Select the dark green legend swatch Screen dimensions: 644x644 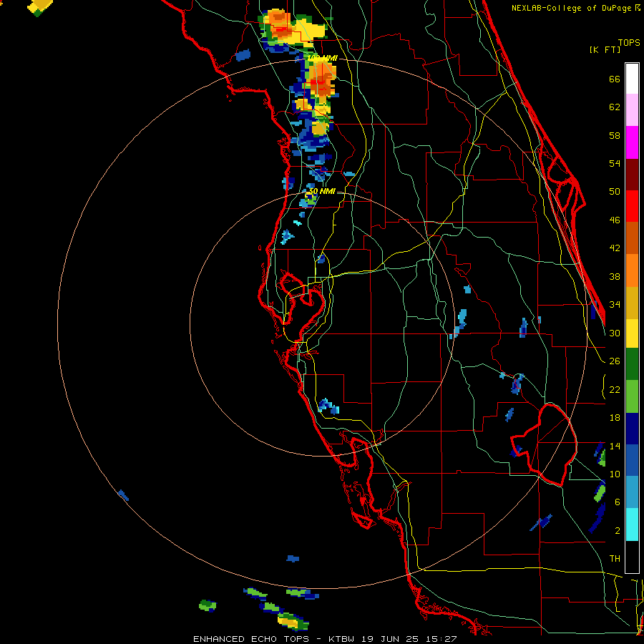pyautogui.click(x=632, y=364)
